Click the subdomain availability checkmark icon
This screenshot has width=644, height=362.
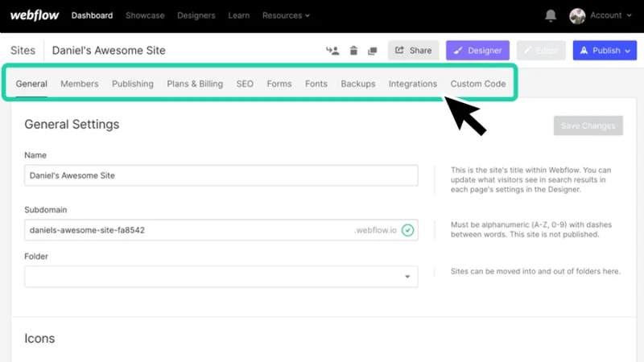pyautogui.click(x=407, y=230)
